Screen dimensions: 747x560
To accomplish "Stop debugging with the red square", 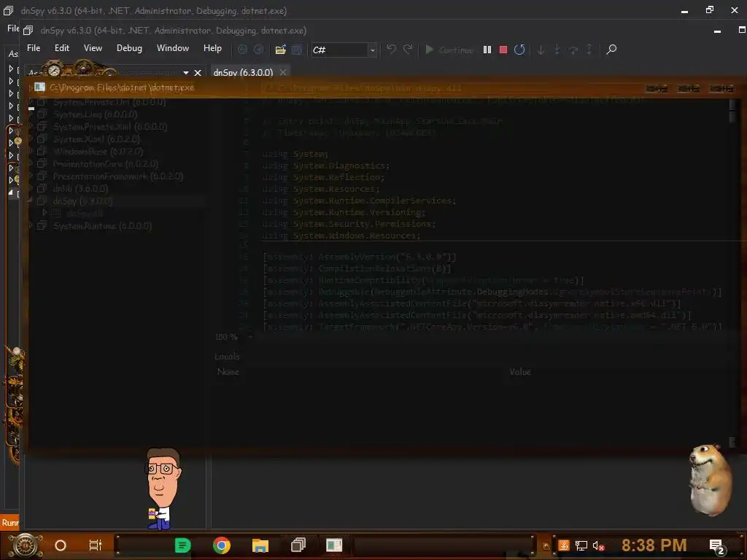I will (x=503, y=50).
